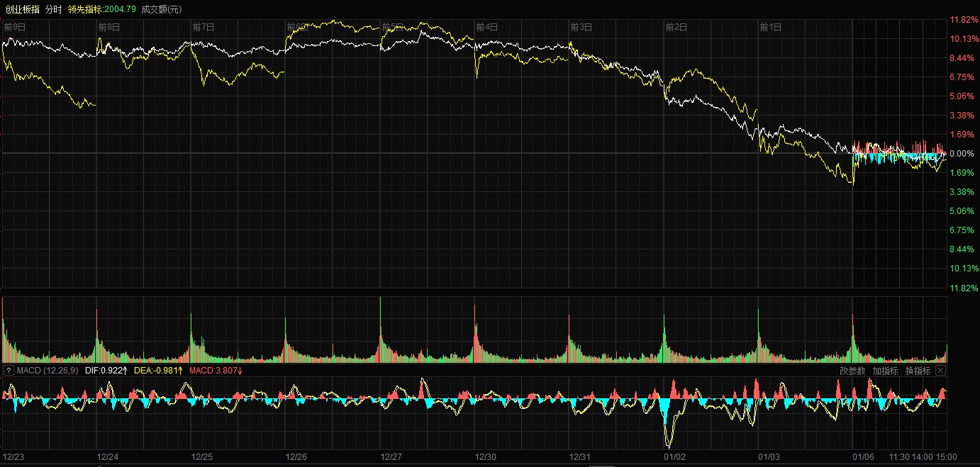The height and width of the screenshot is (467, 980).
Task: Click the 前1日 day marker
Action: 771,27
